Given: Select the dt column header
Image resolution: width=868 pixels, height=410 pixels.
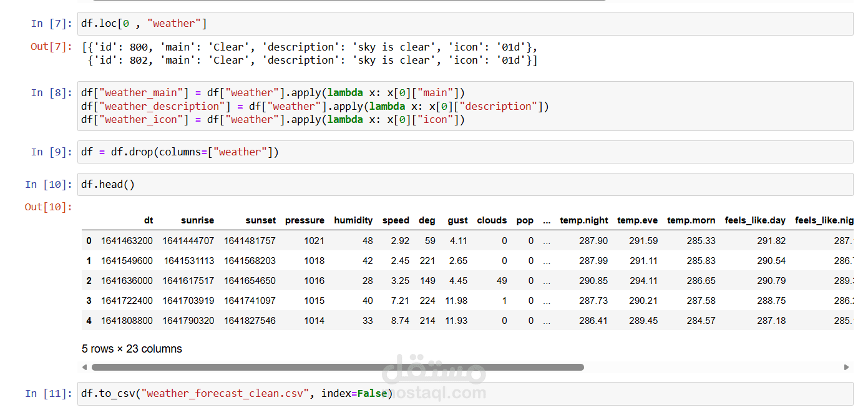Looking at the screenshot, I should click(x=149, y=220).
